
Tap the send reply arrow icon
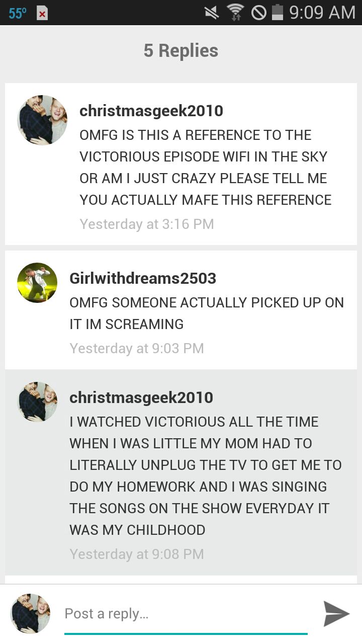(336, 613)
